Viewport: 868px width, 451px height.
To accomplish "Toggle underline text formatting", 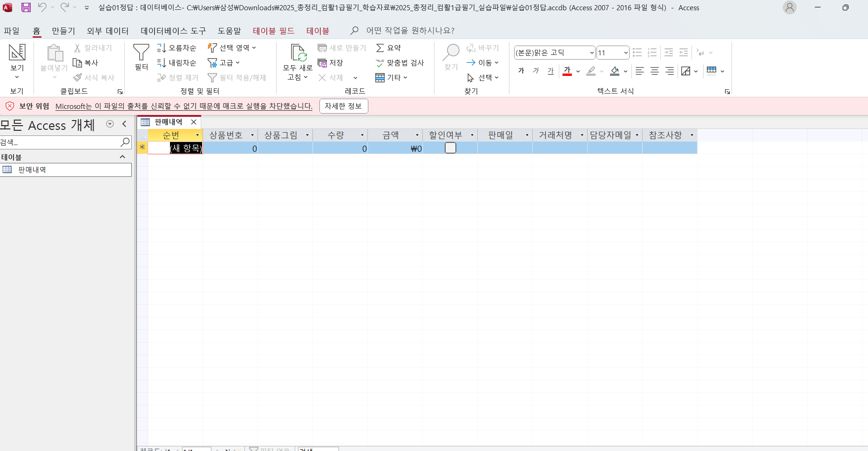I will pos(551,71).
